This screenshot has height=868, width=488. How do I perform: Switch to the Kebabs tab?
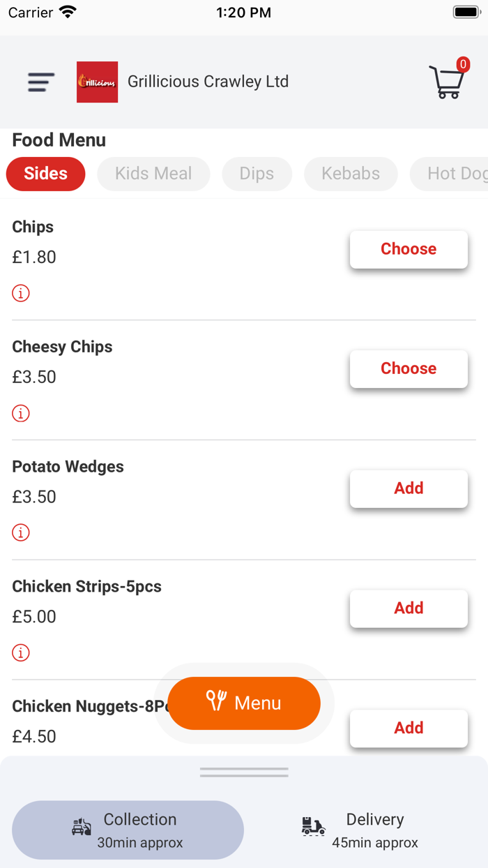point(351,174)
